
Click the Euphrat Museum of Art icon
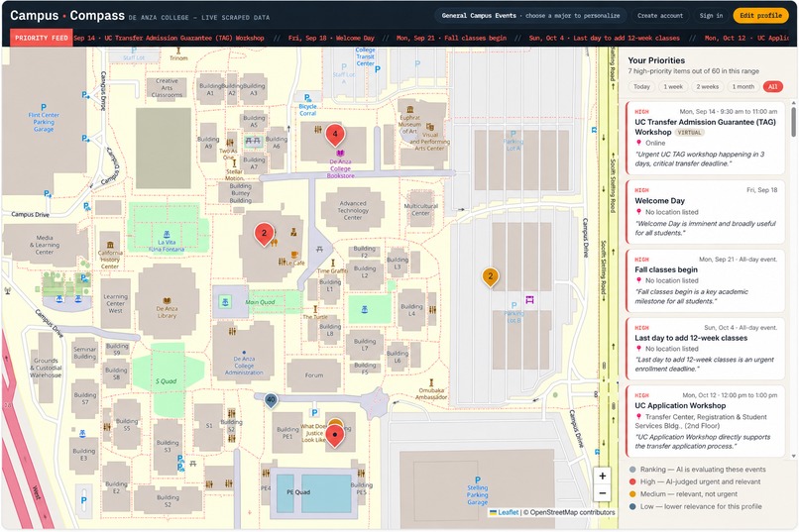pos(409,109)
